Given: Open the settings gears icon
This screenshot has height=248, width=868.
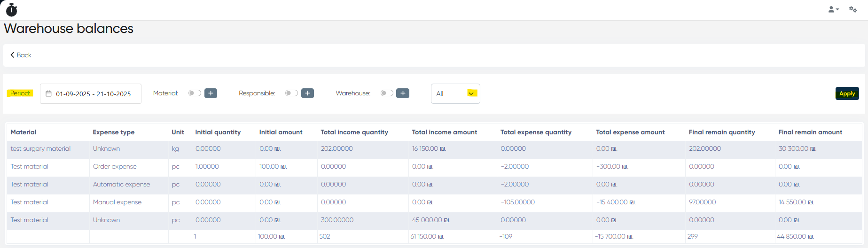Looking at the screenshot, I should tap(853, 9).
